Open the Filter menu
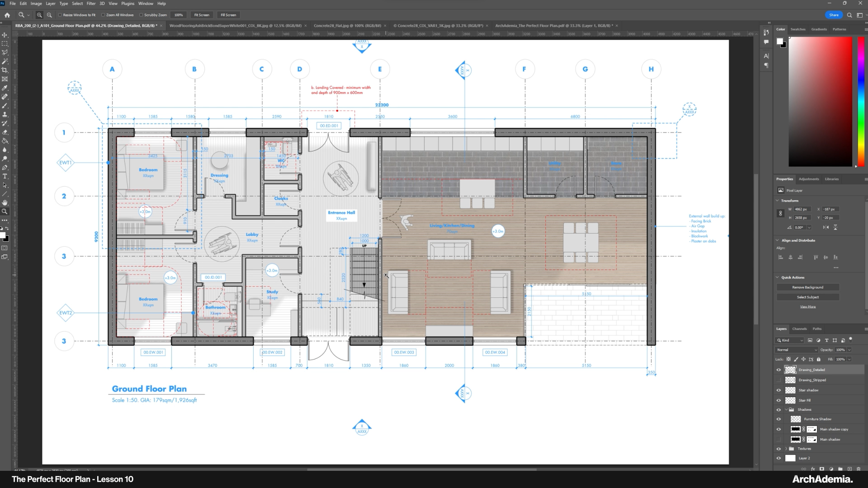Image resolution: width=868 pixels, height=488 pixels. (x=91, y=3)
